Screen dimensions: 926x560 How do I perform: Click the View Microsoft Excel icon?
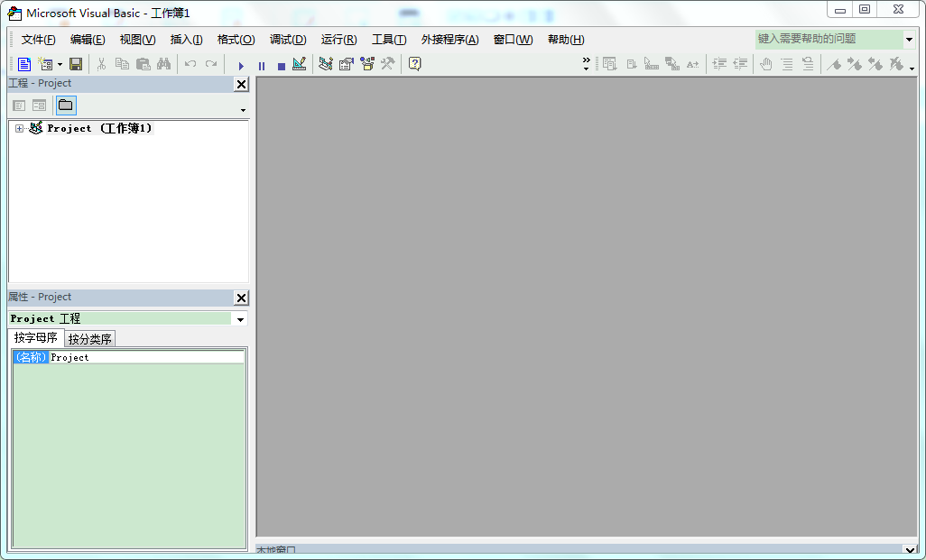click(24, 64)
